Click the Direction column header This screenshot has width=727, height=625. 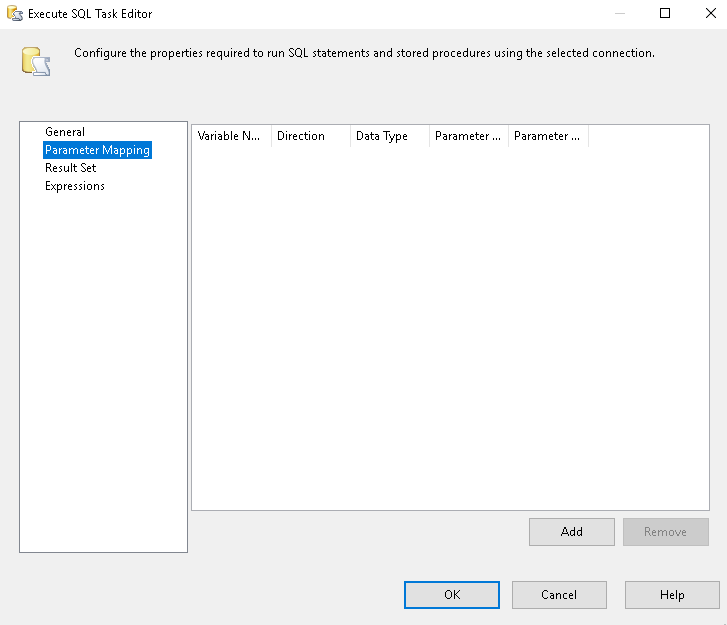310,136
